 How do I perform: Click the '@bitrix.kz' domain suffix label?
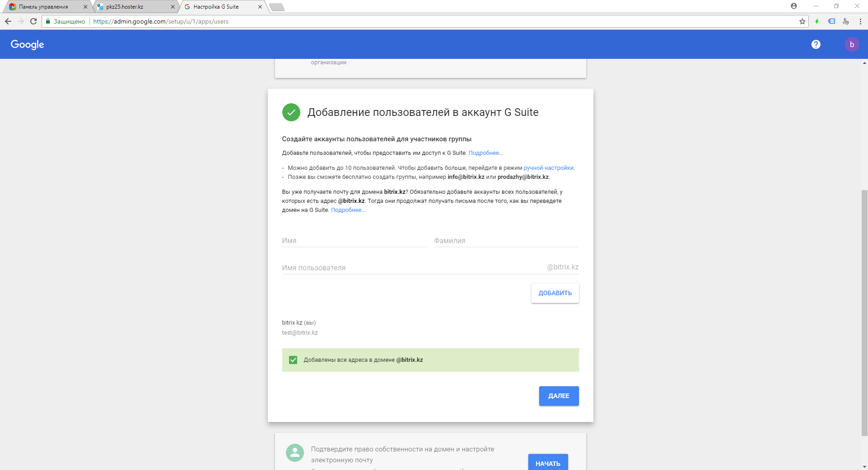coord(563,267)
